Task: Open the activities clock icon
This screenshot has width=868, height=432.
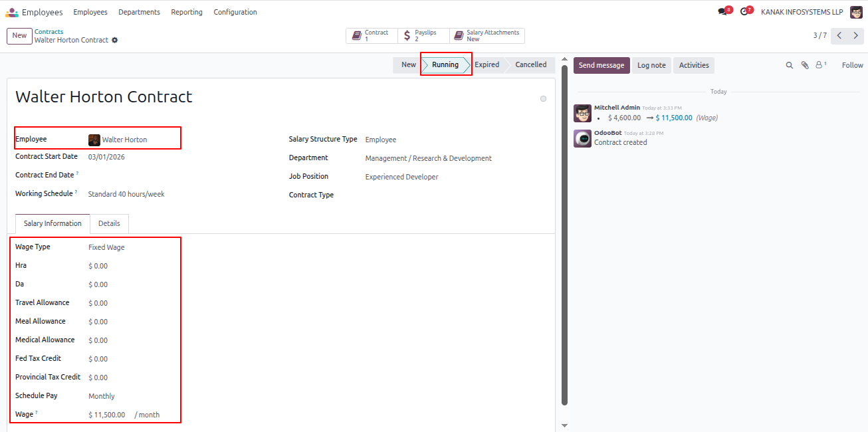Action: [744, 12]
